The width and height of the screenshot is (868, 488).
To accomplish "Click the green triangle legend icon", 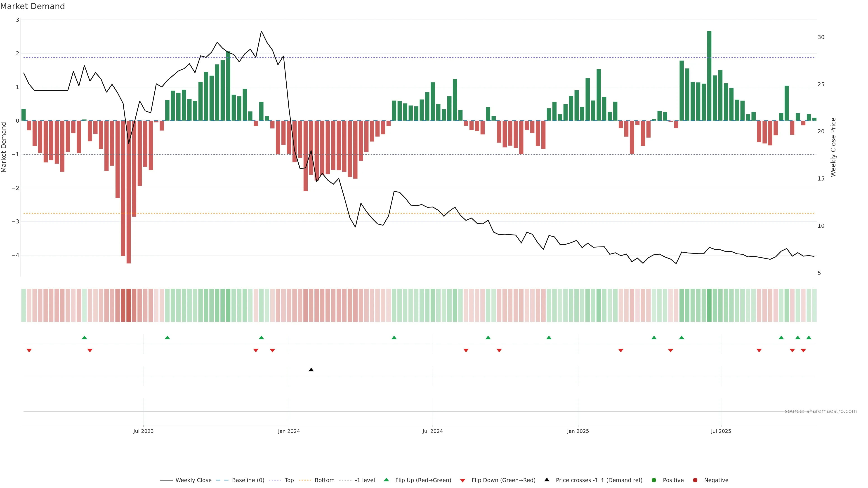I will (x=386, y=480).
